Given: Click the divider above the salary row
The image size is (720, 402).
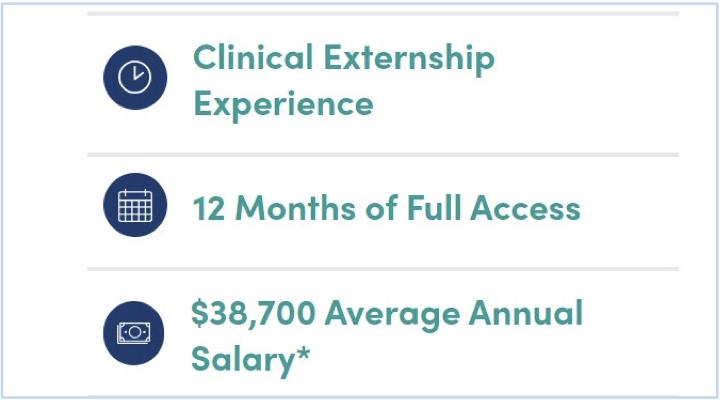Looking at the screenshot, I should [382, 269].
